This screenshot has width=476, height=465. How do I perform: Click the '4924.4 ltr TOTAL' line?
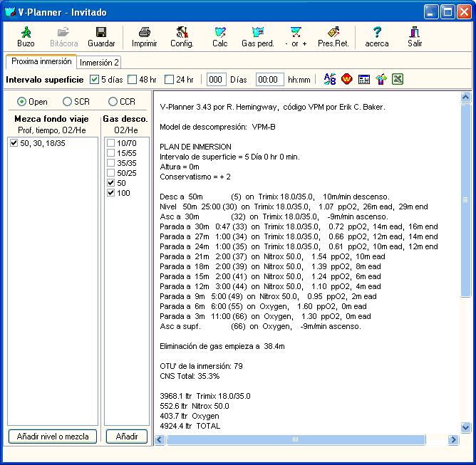click(190, 426)
